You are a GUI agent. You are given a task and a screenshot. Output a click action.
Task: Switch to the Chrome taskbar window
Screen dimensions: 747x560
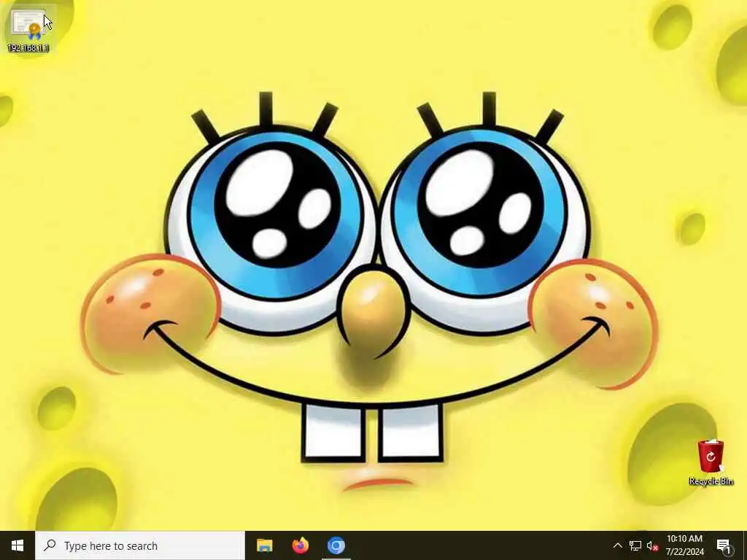click(336, 545)
